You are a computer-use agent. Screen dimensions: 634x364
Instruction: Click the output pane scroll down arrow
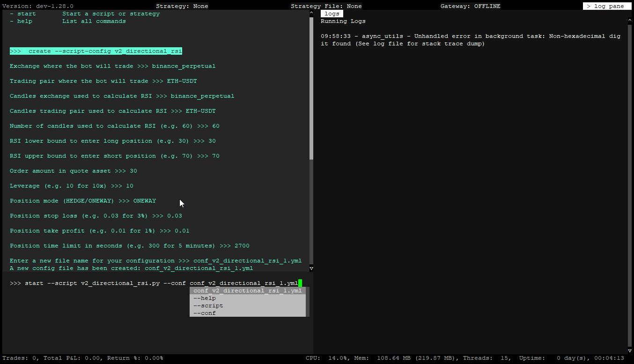tap(311, 269)
